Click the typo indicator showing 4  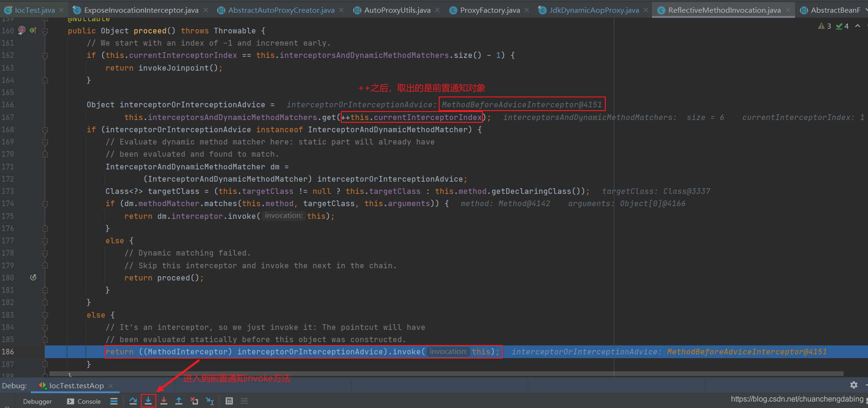coord(843,26)
